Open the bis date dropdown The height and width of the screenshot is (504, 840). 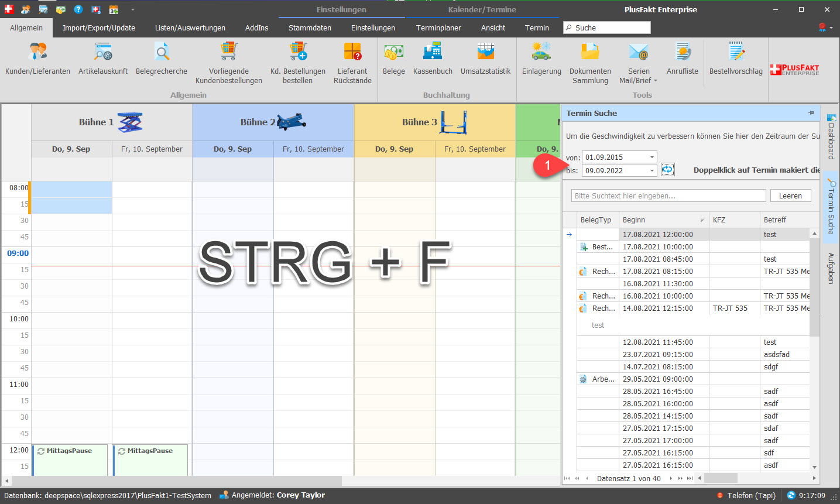click(652, 170)
